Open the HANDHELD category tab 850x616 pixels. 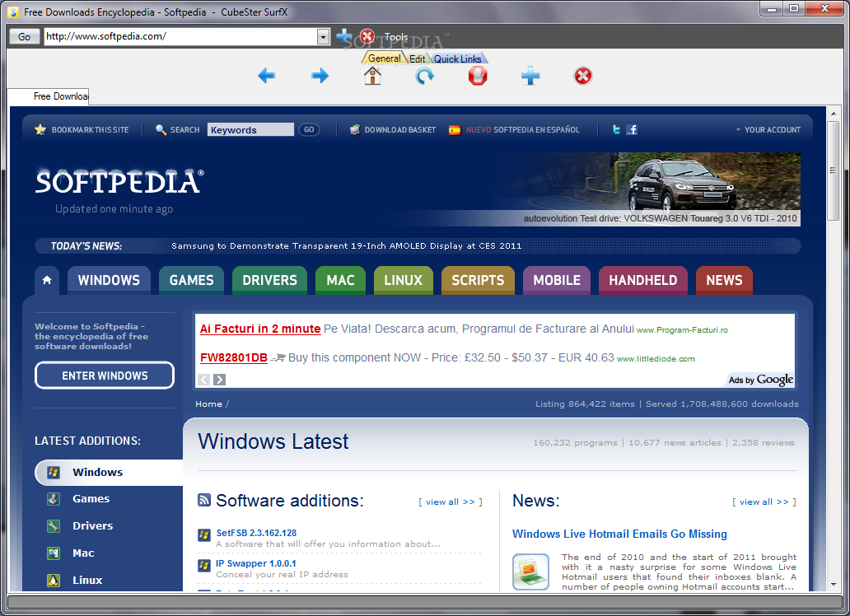pos(643,280)
